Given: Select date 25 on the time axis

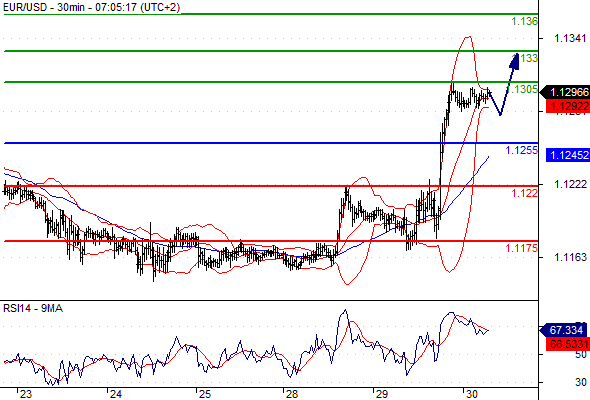Looking at the screenshot, I should tap(205, 394).
